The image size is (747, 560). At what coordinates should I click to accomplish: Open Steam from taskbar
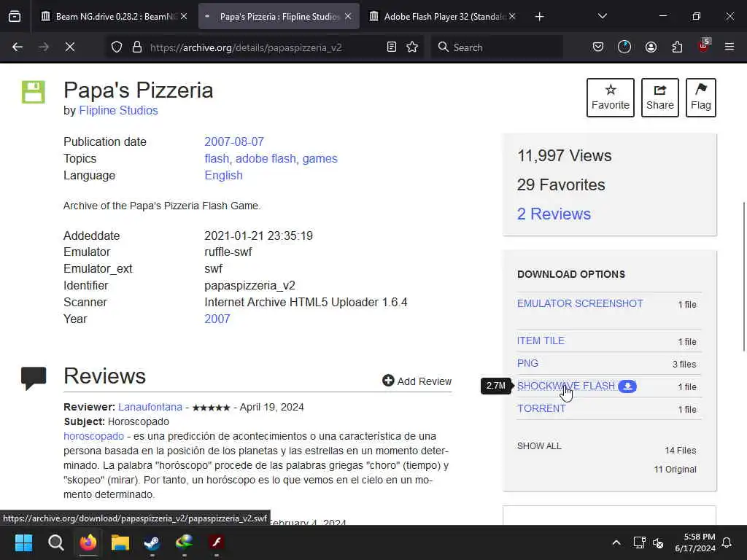152,542
